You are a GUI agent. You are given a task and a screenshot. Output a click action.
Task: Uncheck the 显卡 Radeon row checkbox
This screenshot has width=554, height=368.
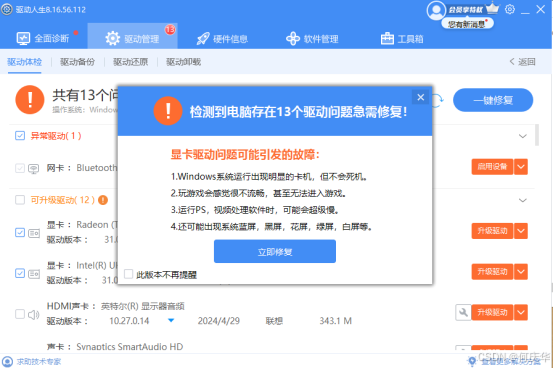click(20, 232)
